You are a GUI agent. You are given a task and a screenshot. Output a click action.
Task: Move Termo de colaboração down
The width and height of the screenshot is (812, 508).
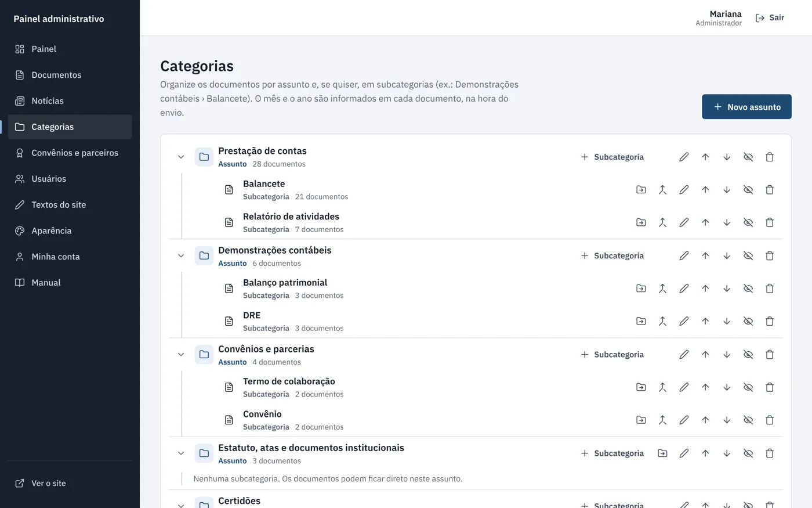(727, 387)
